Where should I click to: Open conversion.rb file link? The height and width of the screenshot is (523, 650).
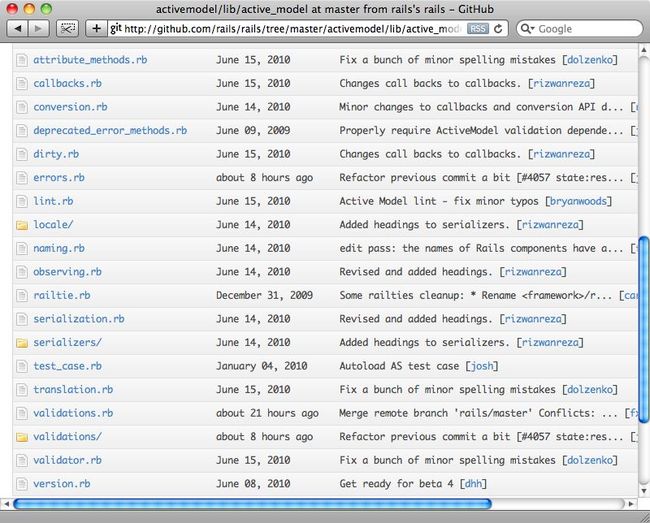70,107
